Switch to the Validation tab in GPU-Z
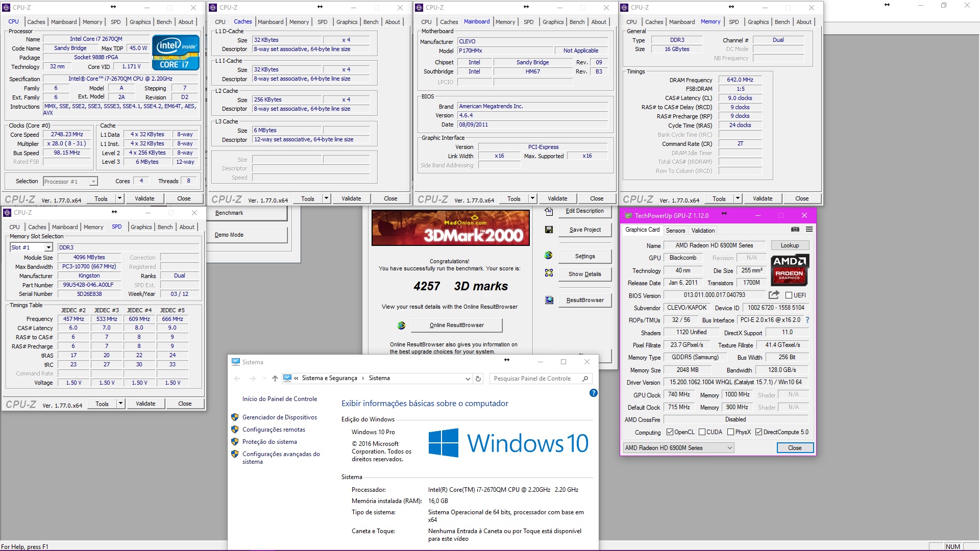The height and width of the screenshot is (551, 980). coord(703,231)
